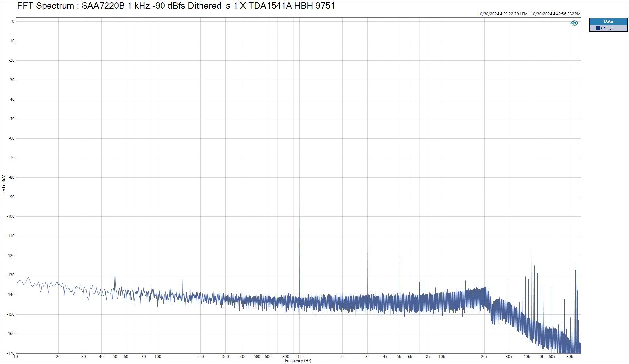Click the Data legend header
Screen dimensions: 629x364
click(608, 21)
